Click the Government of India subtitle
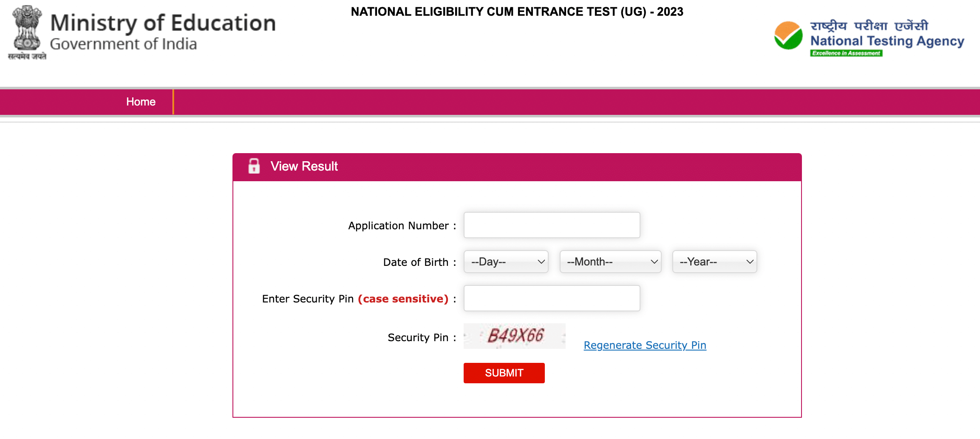The image size is (980, 439). pos(123,44)
